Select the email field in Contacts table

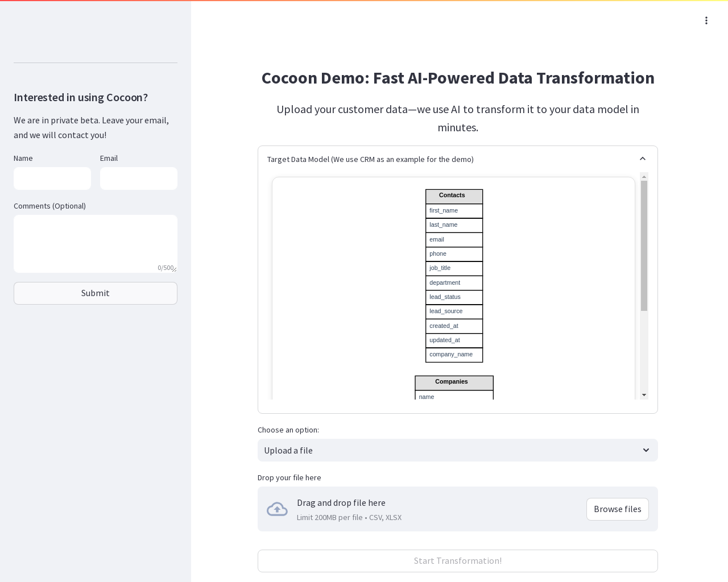(454, 240)
